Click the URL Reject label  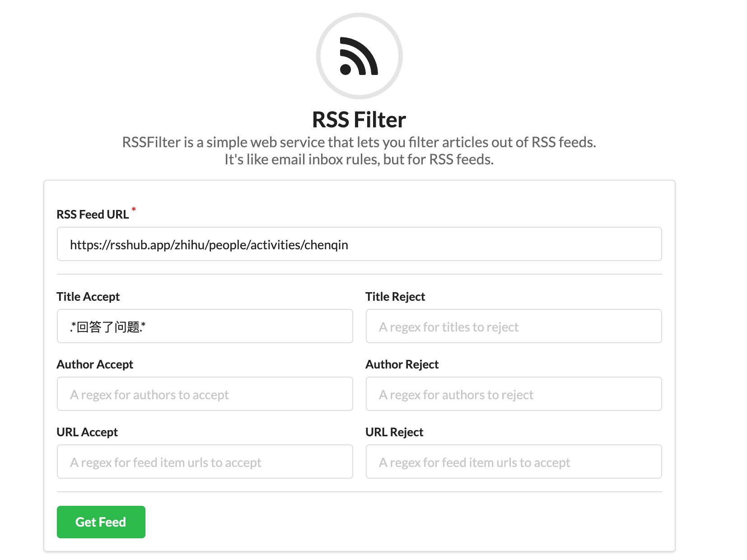pyautogui.click(x=394, y=432)
